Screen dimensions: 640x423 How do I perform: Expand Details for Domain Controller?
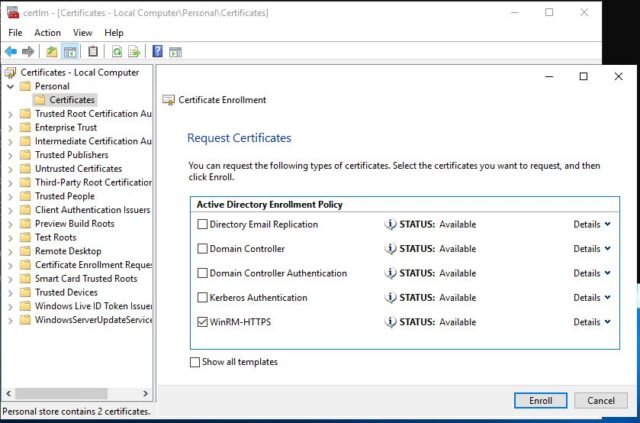[592, 249]
